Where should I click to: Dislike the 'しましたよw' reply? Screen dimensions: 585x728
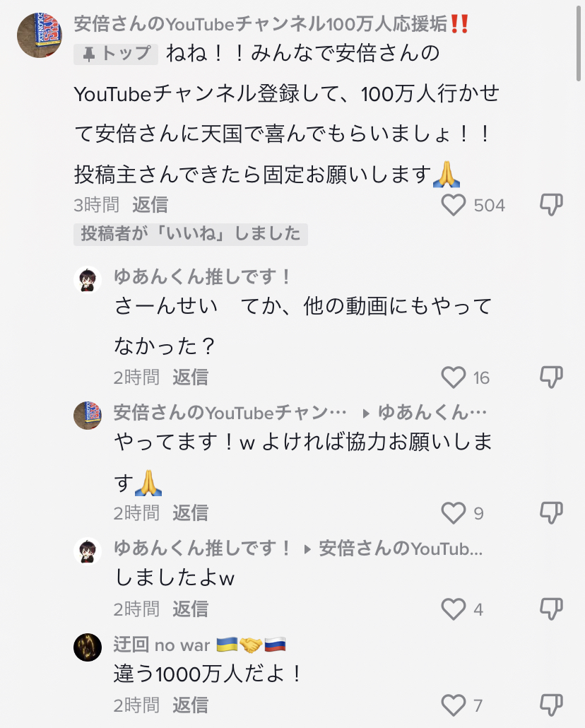(x=551, y=609)
